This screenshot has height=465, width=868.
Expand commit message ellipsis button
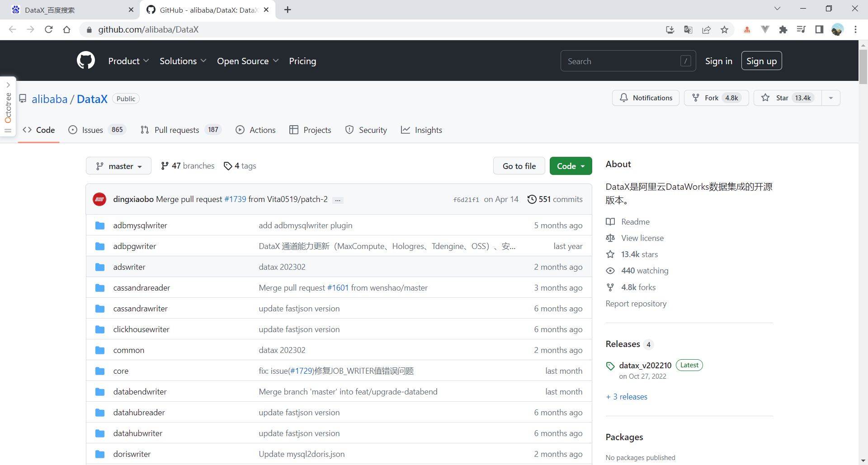click(338, 200)
